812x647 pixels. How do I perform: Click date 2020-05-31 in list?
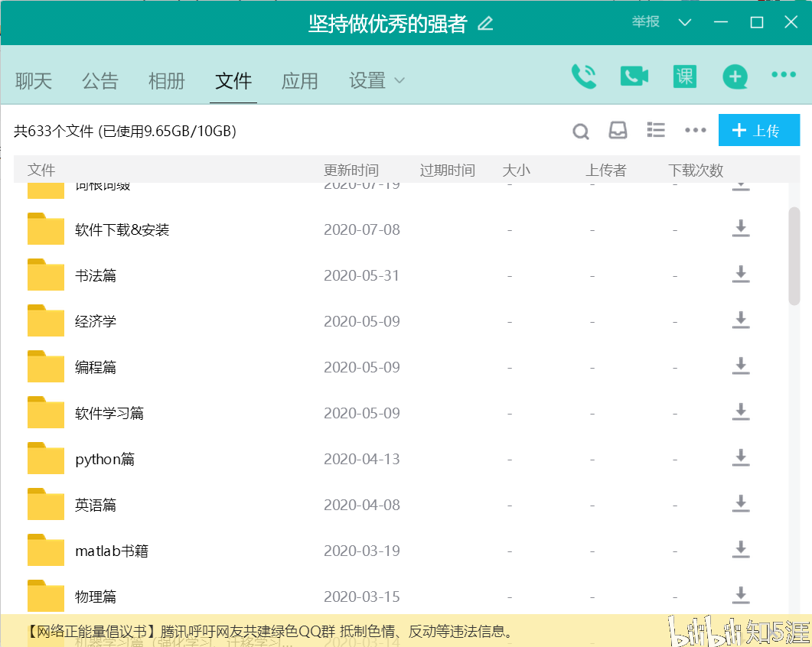362,275
